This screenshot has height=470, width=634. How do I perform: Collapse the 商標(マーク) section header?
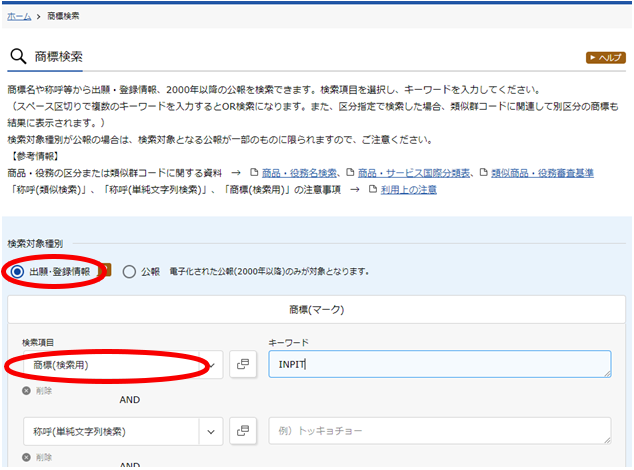[x=317, y=309]
